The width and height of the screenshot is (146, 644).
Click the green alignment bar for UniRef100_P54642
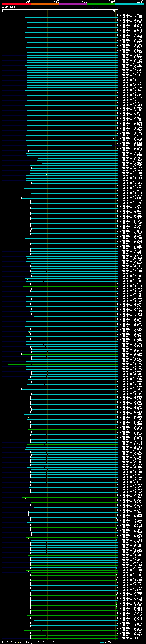point(74,638)
